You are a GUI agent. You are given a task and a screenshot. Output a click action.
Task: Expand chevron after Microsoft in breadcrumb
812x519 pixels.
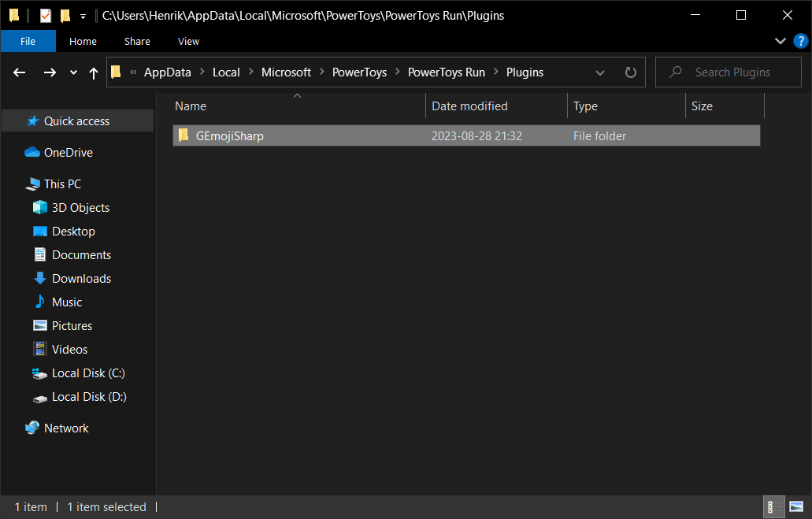[321, 72]
